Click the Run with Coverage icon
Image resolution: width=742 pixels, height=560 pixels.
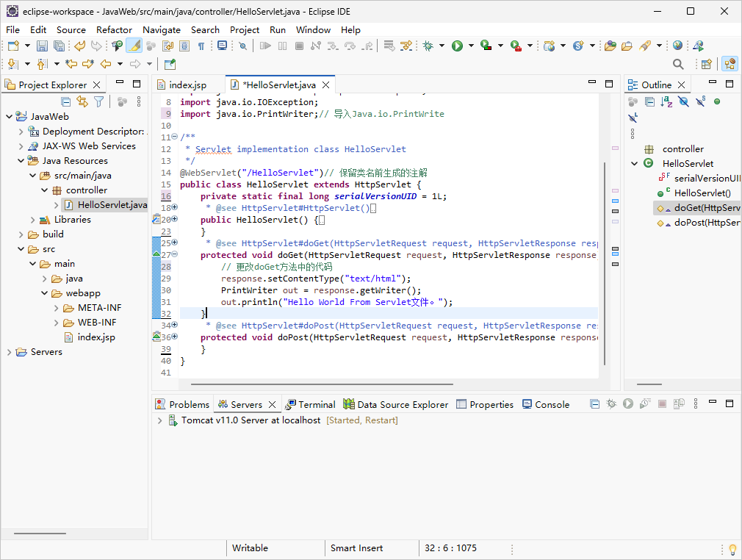pos(486,46)
